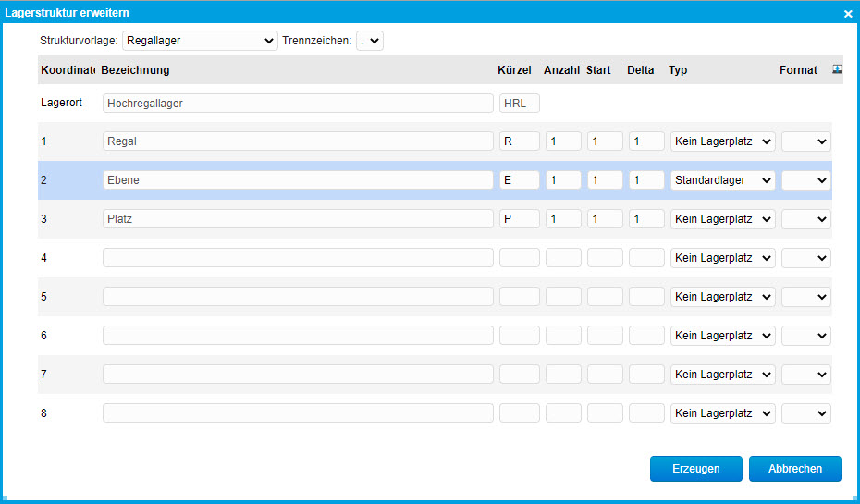This screenshot has height=504, width=860.
Task: Click the Kürzel field containing R
Action: tap(520, 141)
